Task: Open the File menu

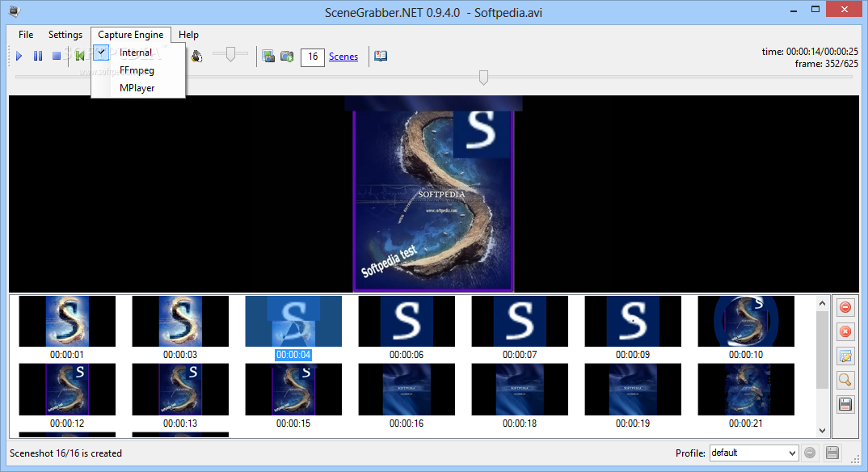Action: coord(26,34)
